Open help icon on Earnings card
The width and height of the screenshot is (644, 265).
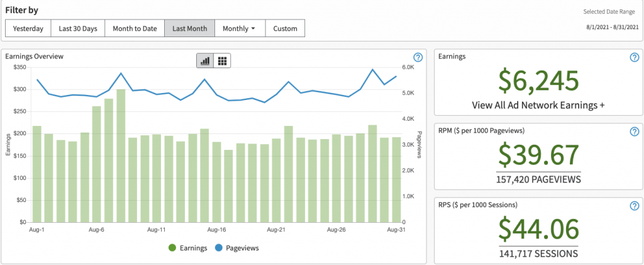point(634,57)
